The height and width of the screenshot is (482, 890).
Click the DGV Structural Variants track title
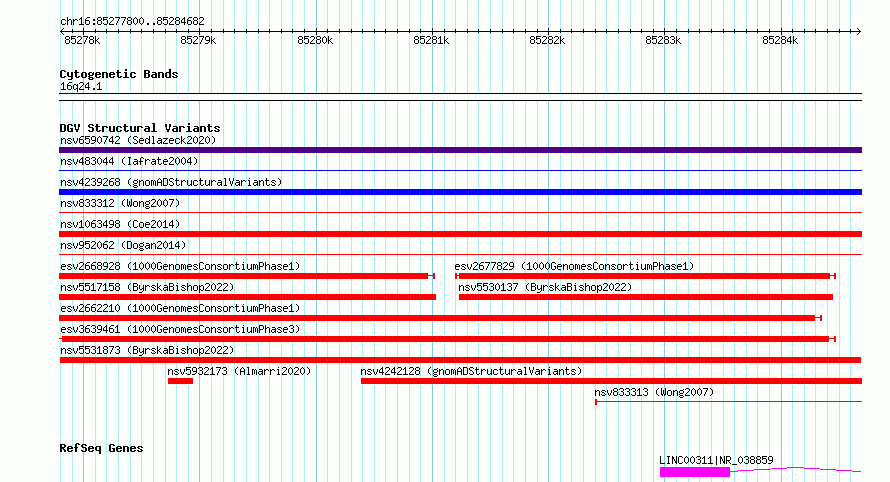tap(140, 128)
